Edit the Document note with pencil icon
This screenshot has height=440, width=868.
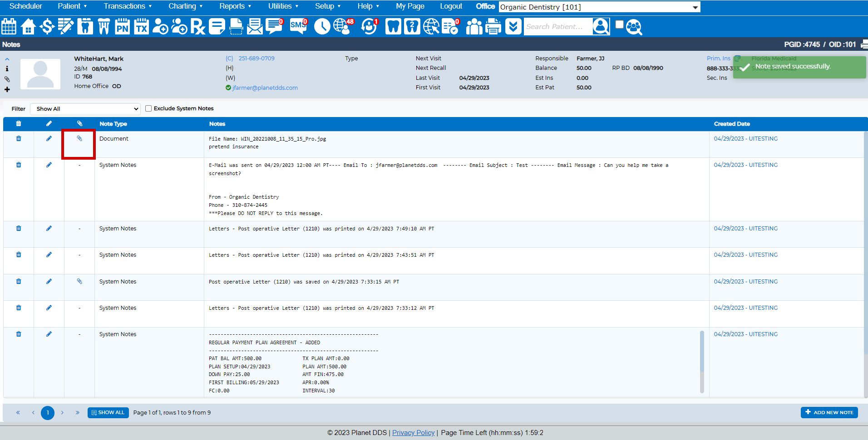coord(49,139)
